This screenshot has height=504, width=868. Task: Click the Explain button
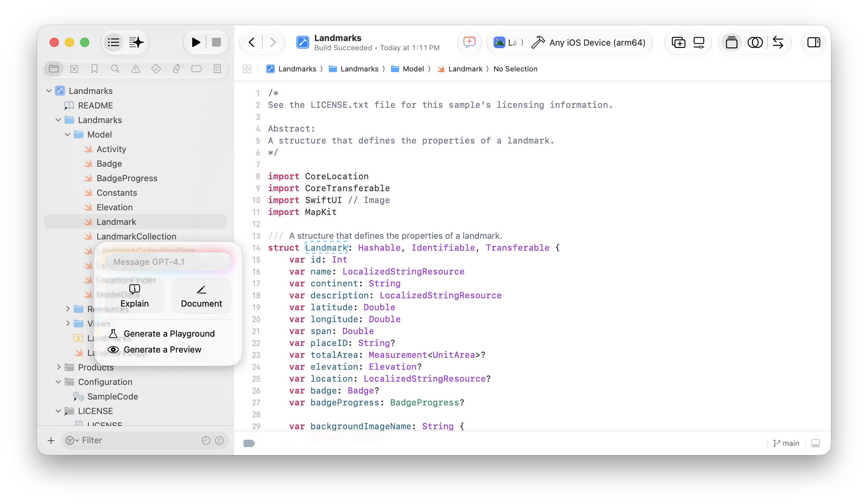click(134, 296)
